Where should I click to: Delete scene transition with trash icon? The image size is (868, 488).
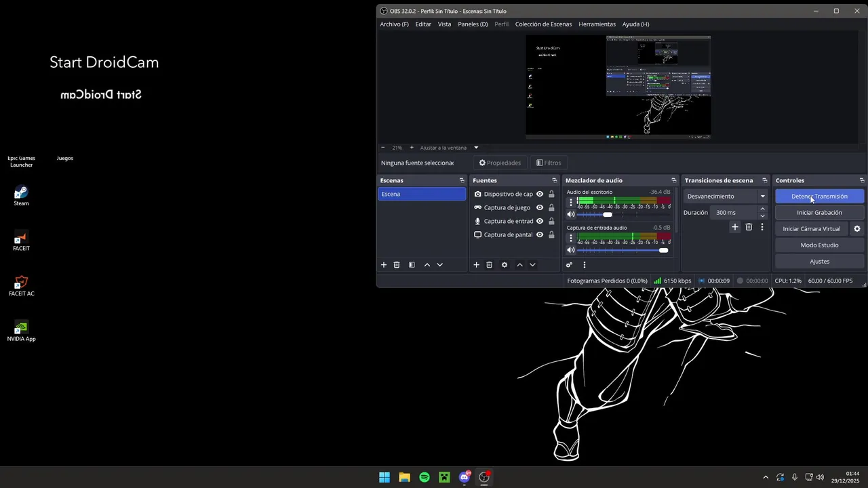click(749, 227)
